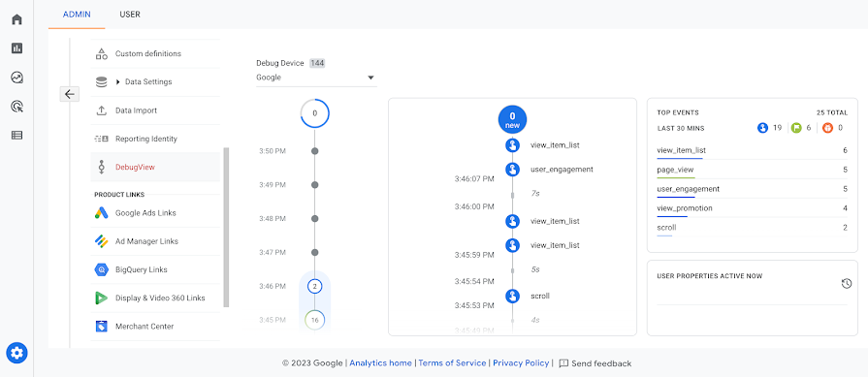Click the Data Import upload icon
868x377 pixels.
(101, 110)
